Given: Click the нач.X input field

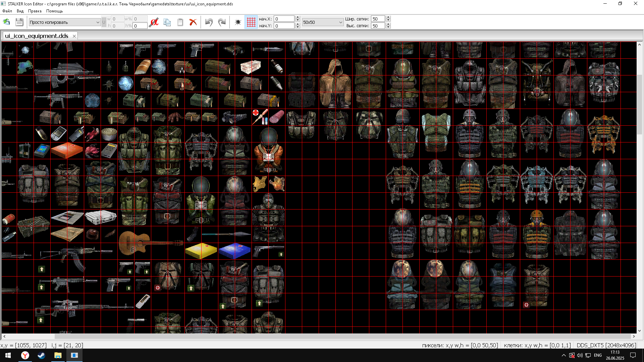Looking at the screenshot, I should (x=284, y=19).
